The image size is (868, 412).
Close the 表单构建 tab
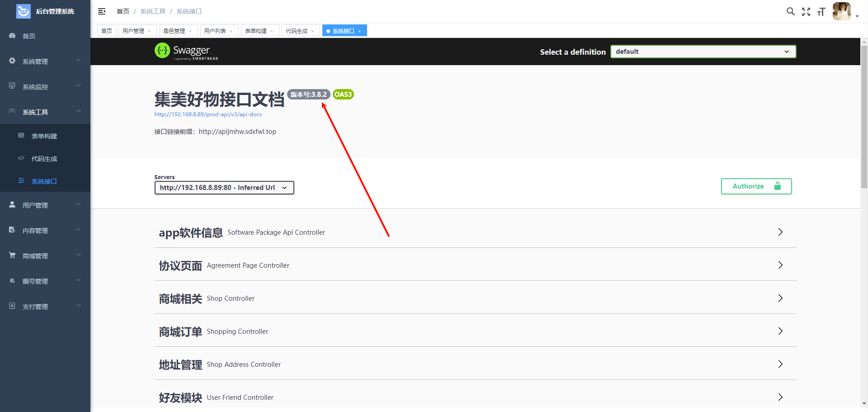[272, 31]
